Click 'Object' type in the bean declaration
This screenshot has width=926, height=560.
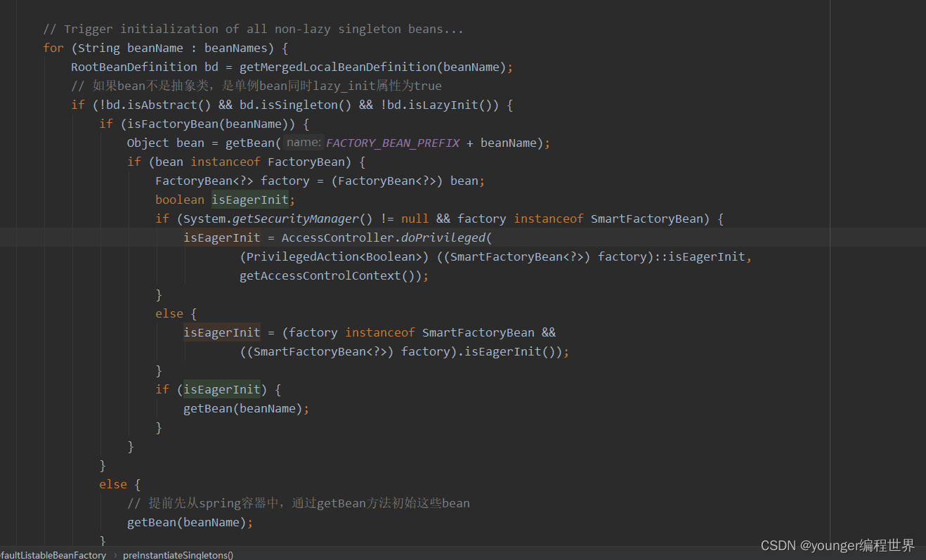(x=148, y=143)
